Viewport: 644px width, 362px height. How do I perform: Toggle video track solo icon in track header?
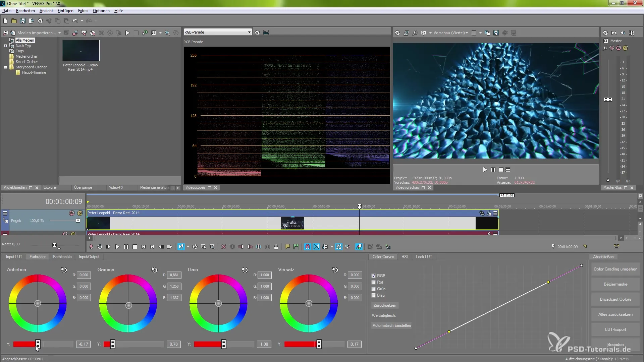(80, 213)
